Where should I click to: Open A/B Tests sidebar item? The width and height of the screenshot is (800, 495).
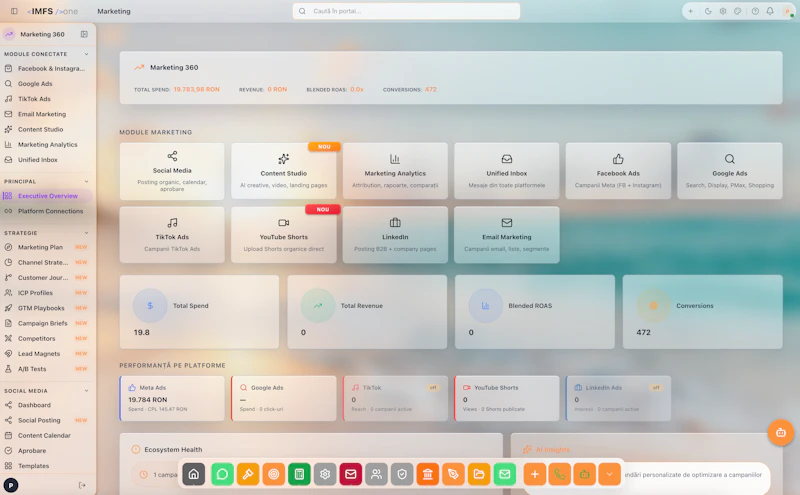(x=46, y=369)
